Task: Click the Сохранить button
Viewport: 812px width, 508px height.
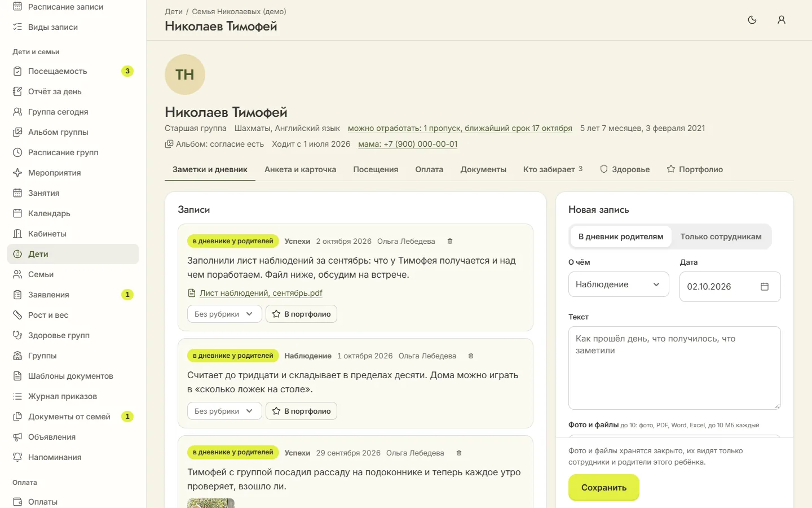Action: [x=604, y=487]
